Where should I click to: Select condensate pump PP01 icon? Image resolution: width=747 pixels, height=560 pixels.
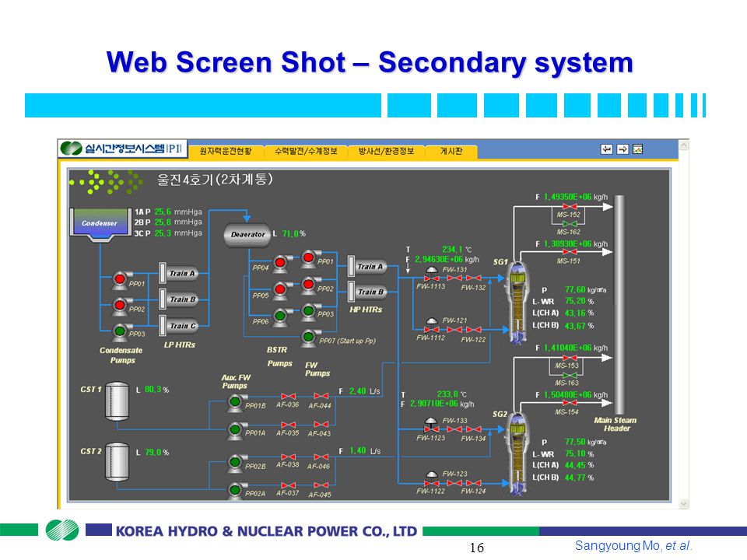(x=120, y=280)
